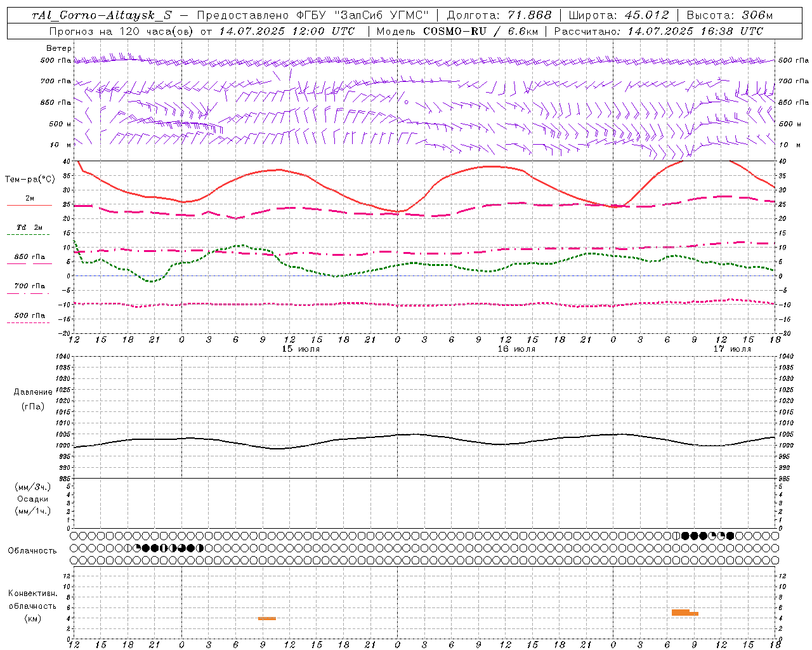This screenshot has height=650, width=812.
Task: Click the Прогноз на 120 часа(ов) text
Action: tap(122, 31)
